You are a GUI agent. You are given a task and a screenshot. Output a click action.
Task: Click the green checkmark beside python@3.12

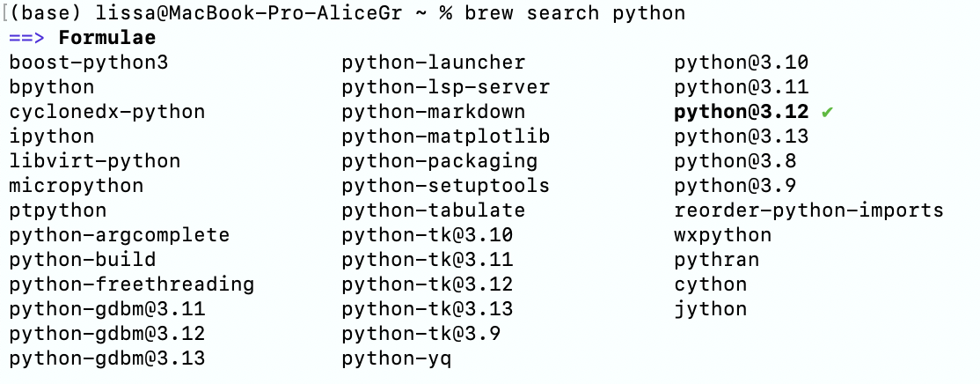tap(826, 112)
